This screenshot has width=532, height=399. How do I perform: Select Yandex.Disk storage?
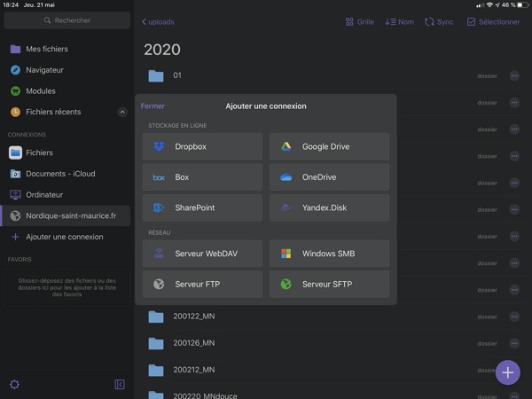click(x=329, y=207)
